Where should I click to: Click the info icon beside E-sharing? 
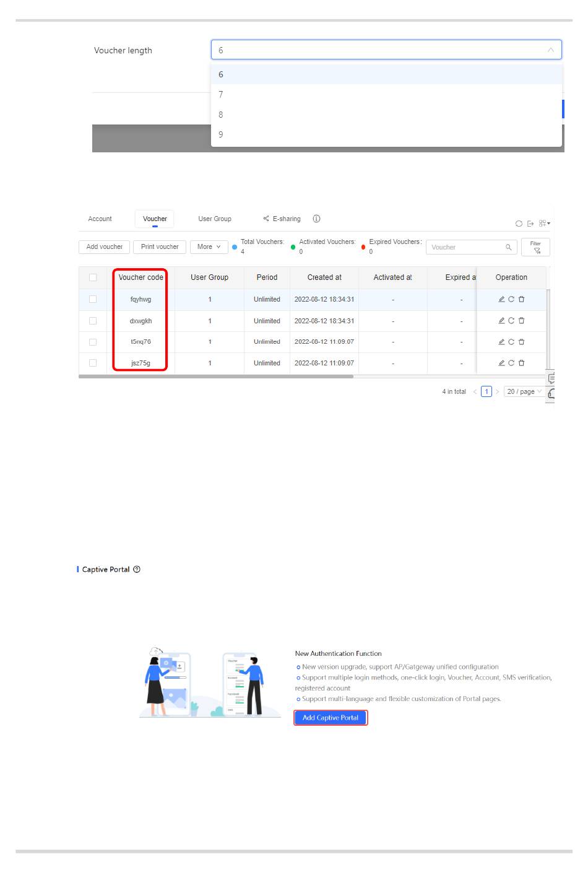point(316,219)
